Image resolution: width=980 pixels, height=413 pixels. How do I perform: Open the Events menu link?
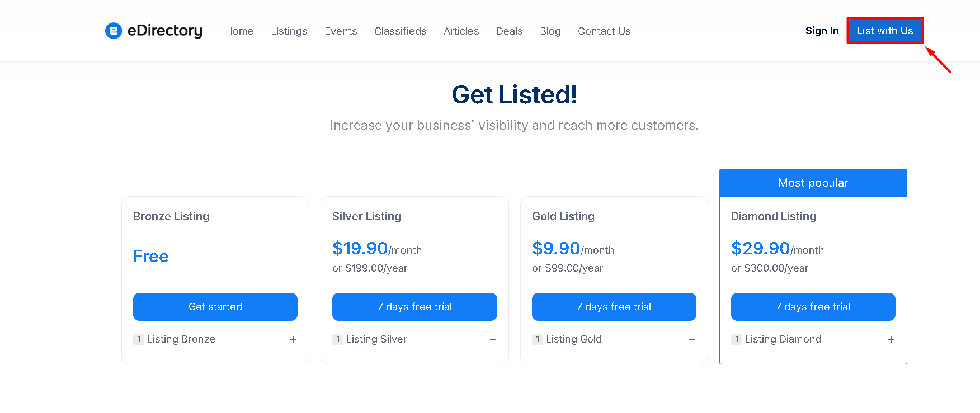coord(341,31)
